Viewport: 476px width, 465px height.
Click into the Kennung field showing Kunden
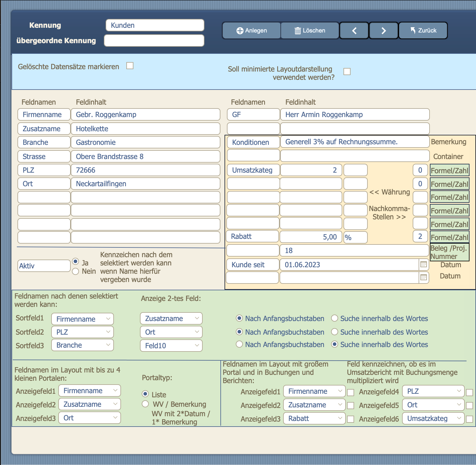(155, 25)
